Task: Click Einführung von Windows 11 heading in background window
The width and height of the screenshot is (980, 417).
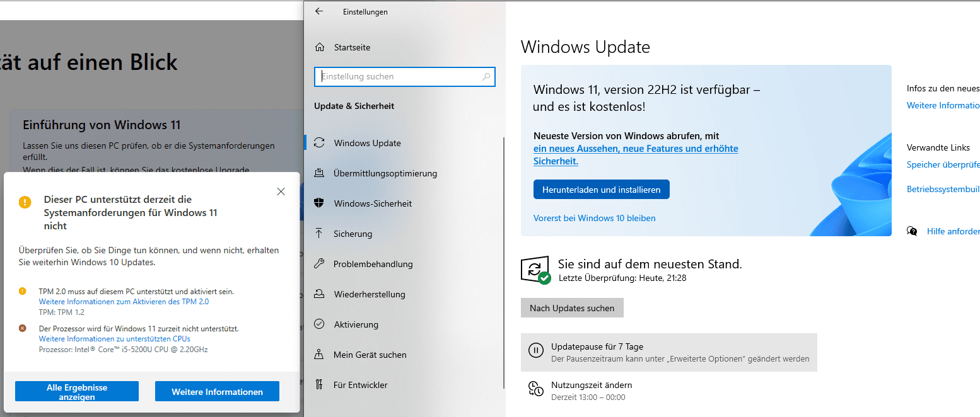Action: [x=102, y=125]
